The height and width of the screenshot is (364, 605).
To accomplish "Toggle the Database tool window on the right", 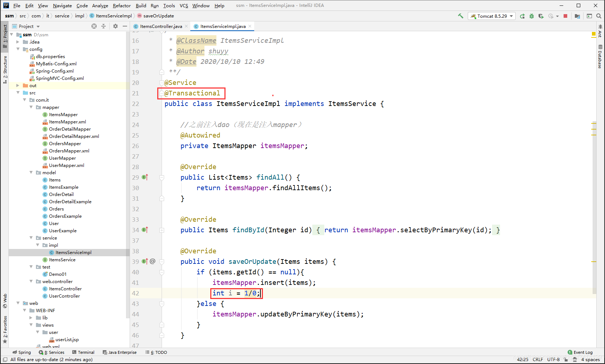I will pos(600,57).
